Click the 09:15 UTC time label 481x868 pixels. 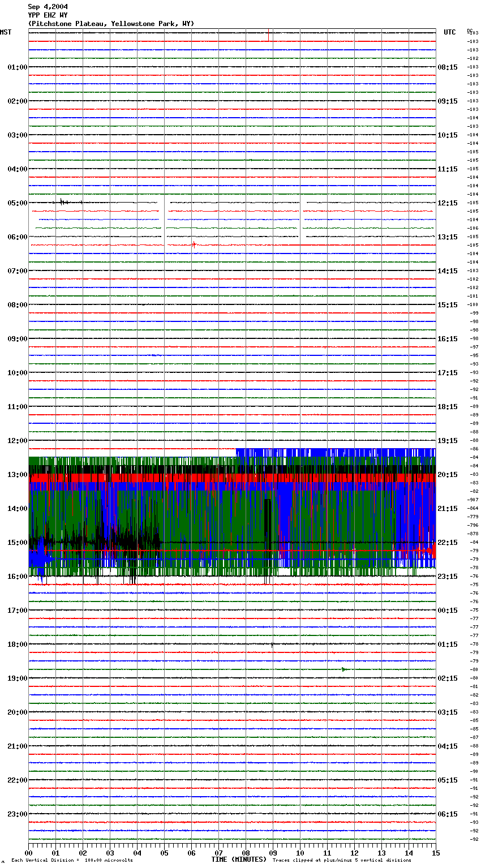[x=448, y=101]
